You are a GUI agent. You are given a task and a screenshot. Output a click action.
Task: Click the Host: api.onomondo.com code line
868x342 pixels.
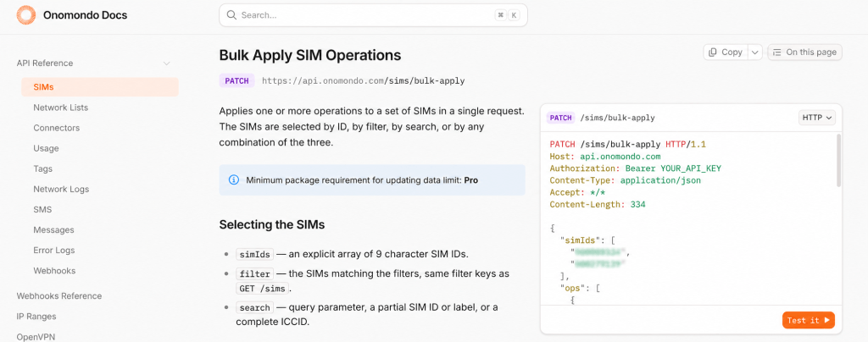point(605,157)
